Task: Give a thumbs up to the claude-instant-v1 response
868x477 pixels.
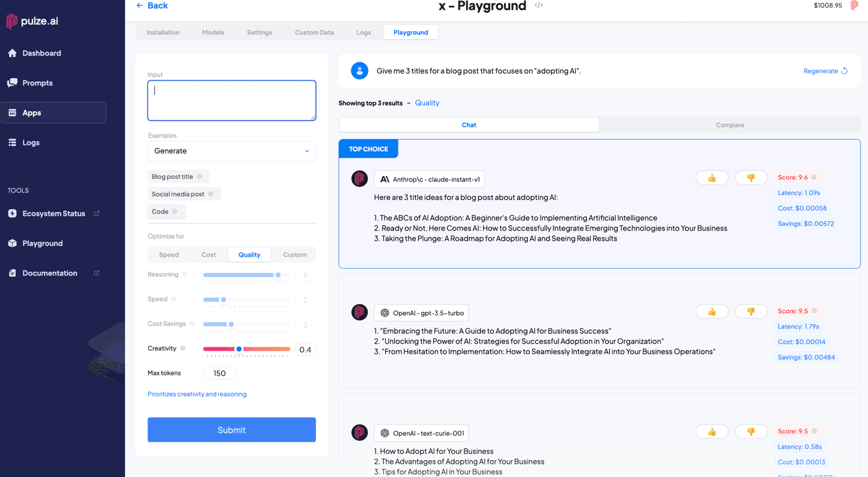Action: tap(712, 177)
